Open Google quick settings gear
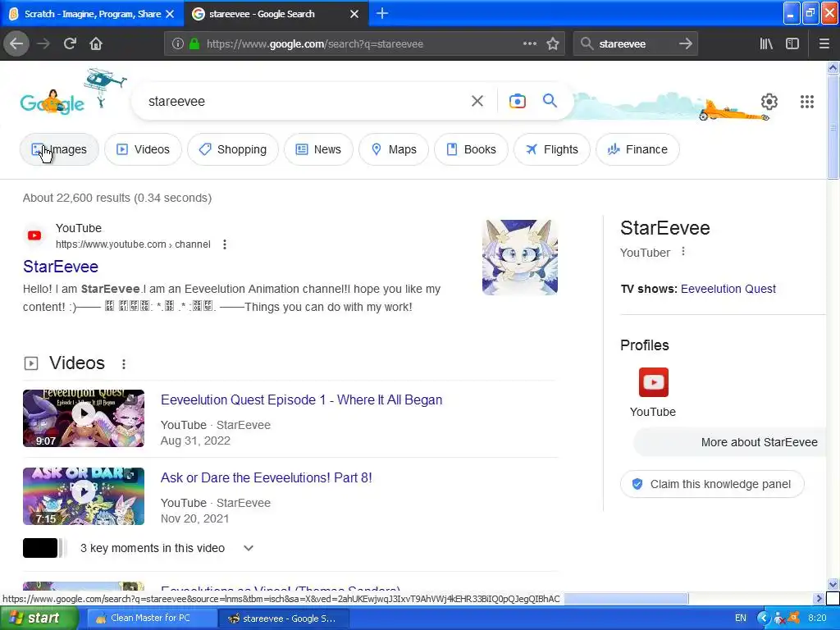840x630 pixels. pyautogui.click(x=769, y=102)
